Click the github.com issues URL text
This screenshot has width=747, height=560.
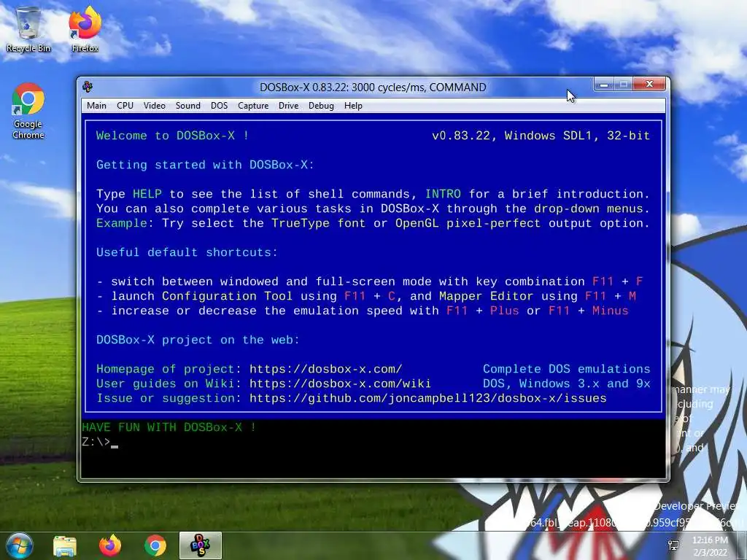point(427,398)
